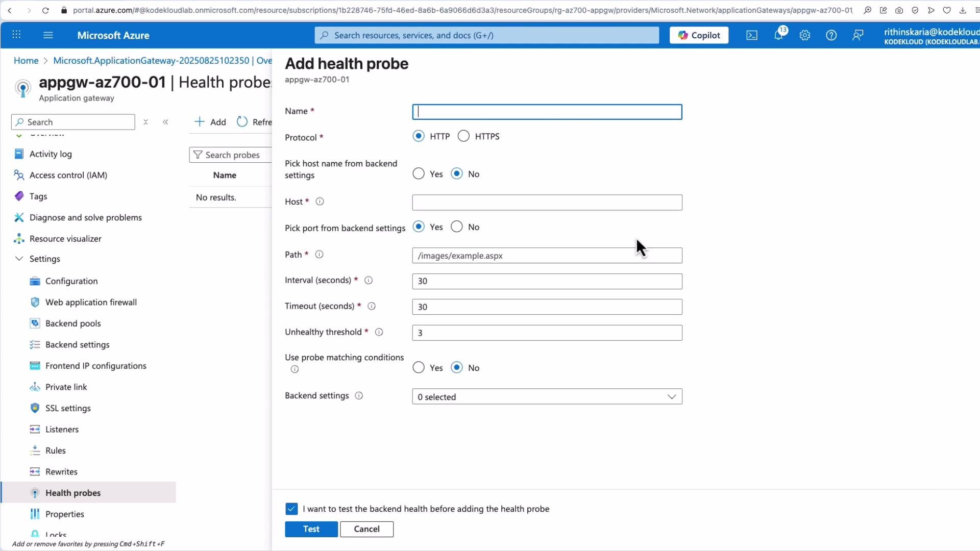Click the application gateway resource icon

coord(22,88)
